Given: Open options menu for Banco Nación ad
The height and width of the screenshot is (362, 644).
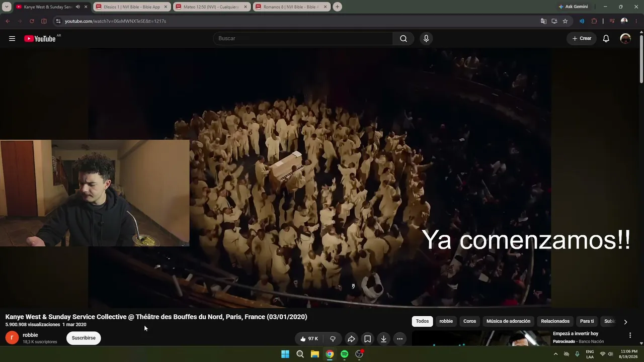Looking at the screenshot, I should tap(630, 335).
